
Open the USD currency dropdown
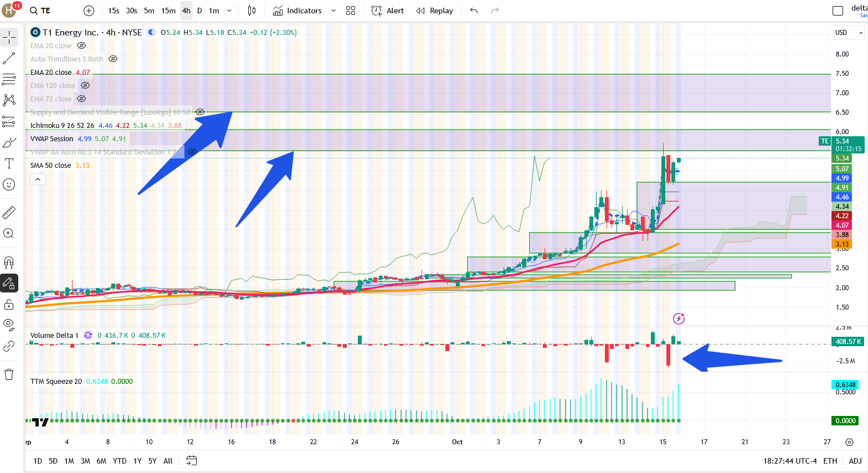point(849,33)
